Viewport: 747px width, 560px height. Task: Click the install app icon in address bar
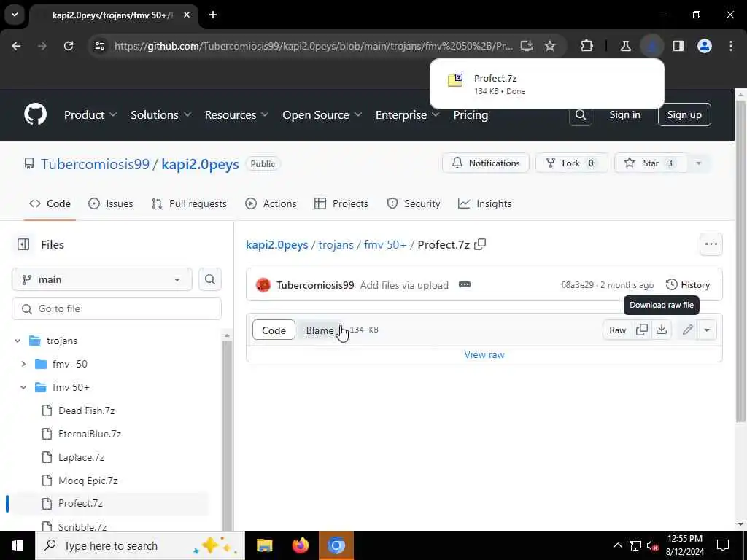tap(527, 46)
